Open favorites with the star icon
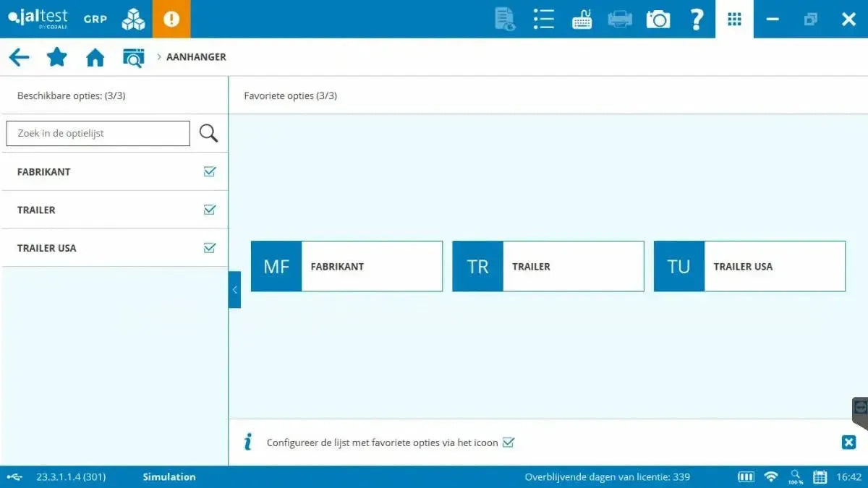868x488 pixels. pyautogui.click(x=57, y=57)
